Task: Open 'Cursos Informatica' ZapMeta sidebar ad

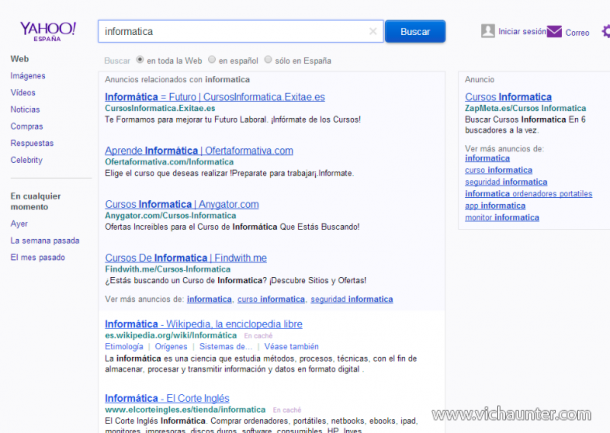Action: pos(508,97)
